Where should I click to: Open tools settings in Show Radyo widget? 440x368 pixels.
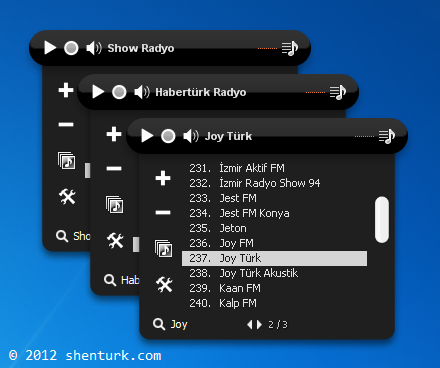coord(67,196)
